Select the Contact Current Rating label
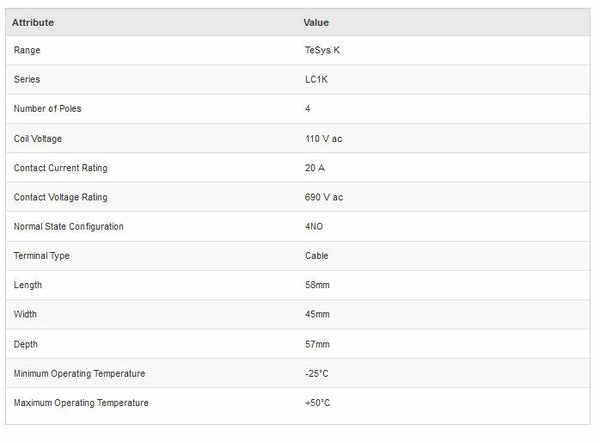Image resolution: width=600 pixels, height=443 pixels. pyautogui.click(x=60, y=167)
